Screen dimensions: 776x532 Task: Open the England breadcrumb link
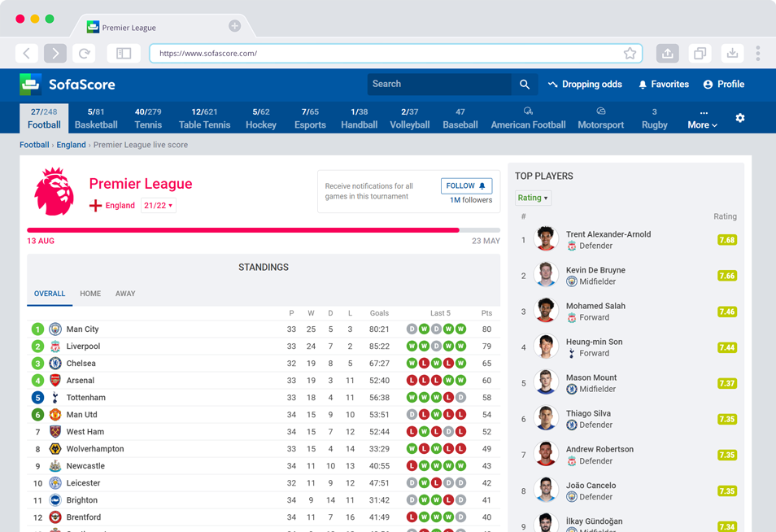pos(72,145)
